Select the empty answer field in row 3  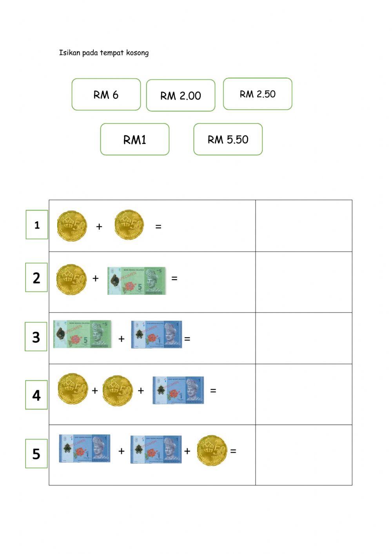[x=303, y=338]
